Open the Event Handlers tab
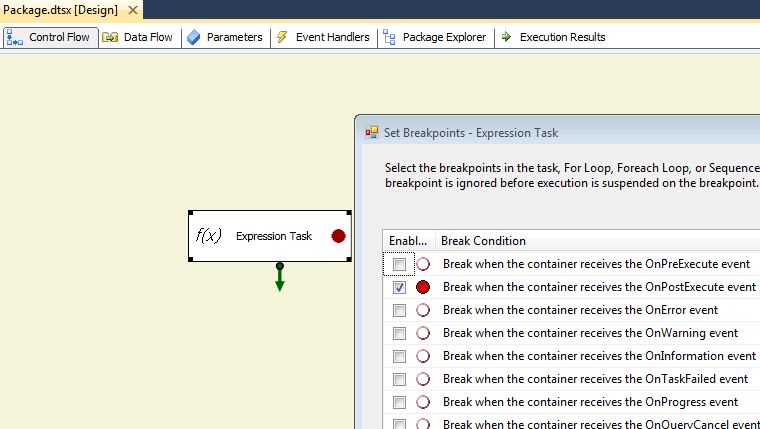This screenshot has width=760, height=429. (x=323, y=37)
